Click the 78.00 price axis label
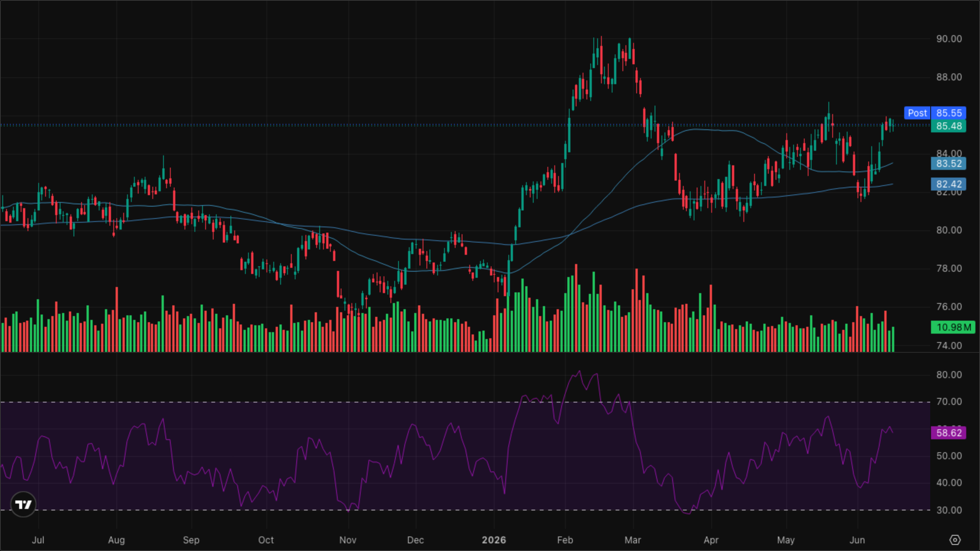Viewport: 980px width, 551px height. tap(949, 268)
